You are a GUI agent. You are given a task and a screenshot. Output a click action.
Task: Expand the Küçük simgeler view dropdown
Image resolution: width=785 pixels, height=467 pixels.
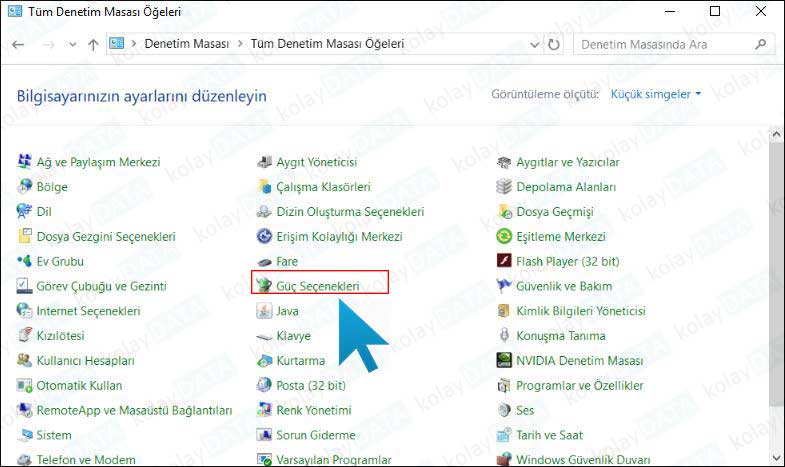656,94
